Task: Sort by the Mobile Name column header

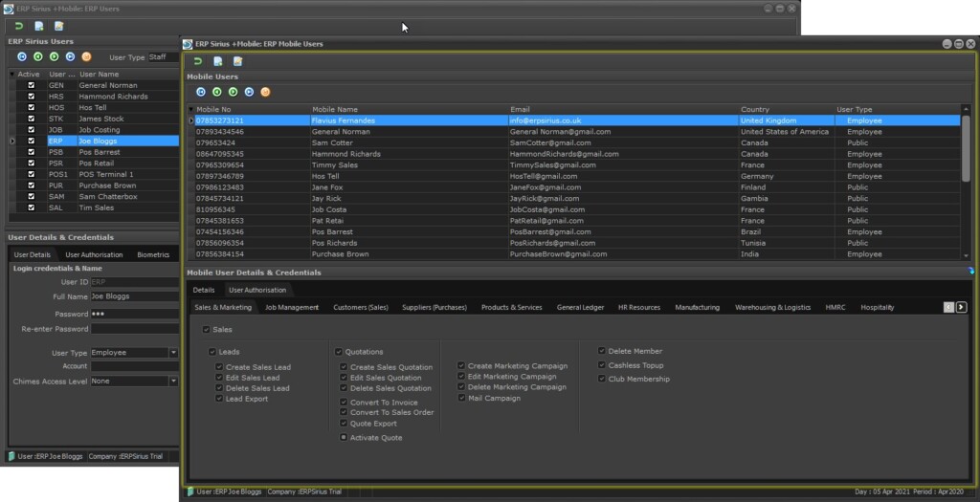Action: [x=409, y=109]
